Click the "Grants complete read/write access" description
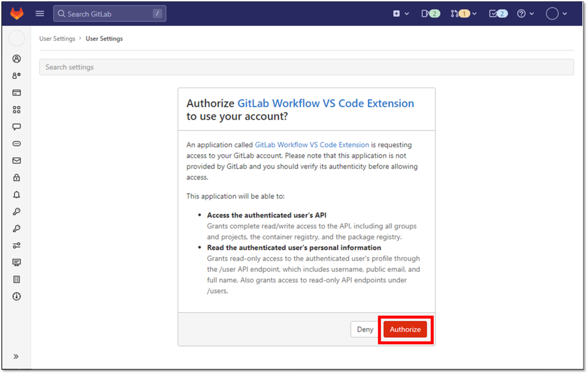Image resolution: width=588 pixels, height=374 pixels. (x=312, y=232)
